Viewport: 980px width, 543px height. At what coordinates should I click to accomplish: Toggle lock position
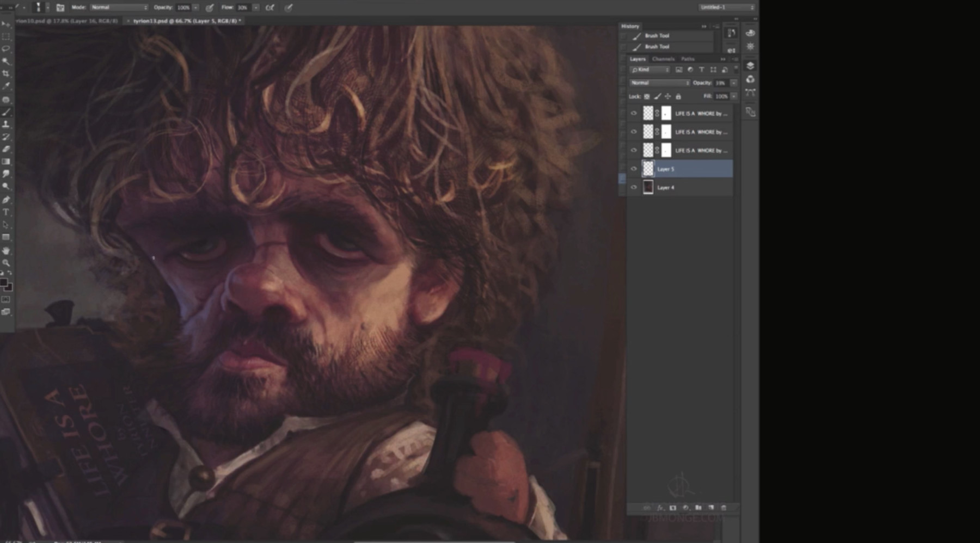(667, 96)
